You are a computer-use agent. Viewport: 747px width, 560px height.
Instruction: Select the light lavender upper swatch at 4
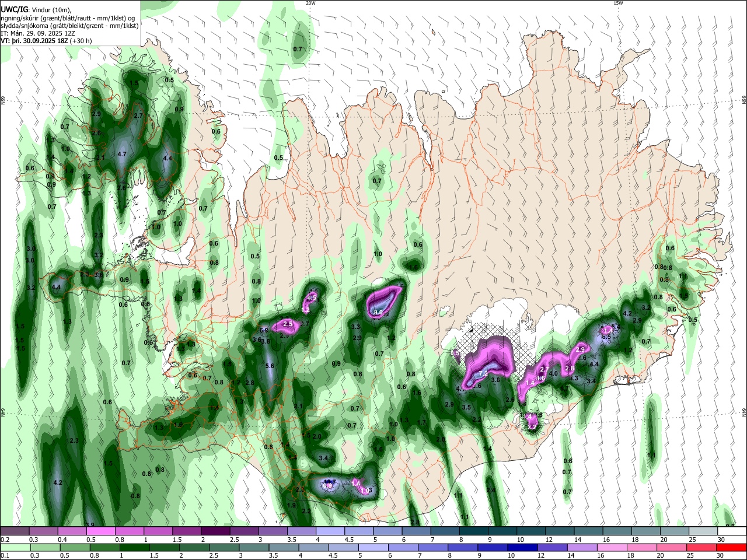[329, 531]
